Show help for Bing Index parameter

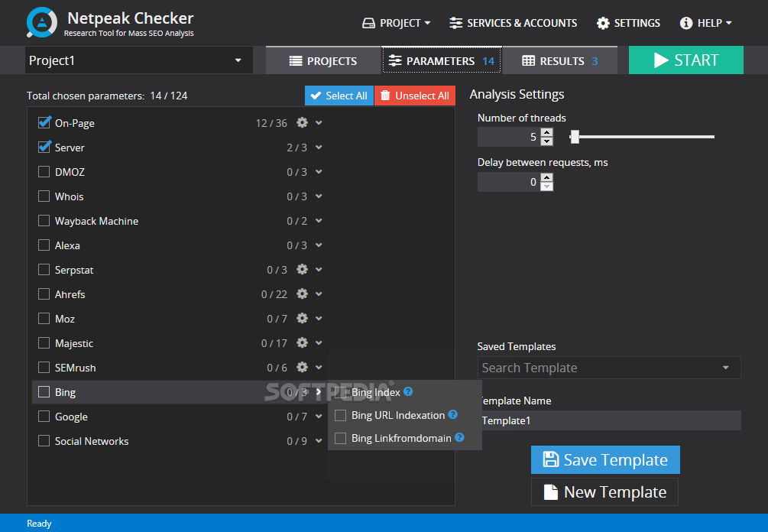(x=408, y=391)
